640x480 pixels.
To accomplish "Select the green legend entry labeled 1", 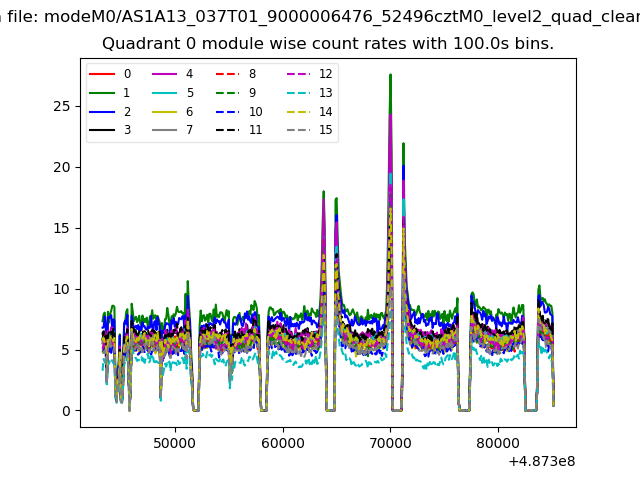I will pos(102,93).
